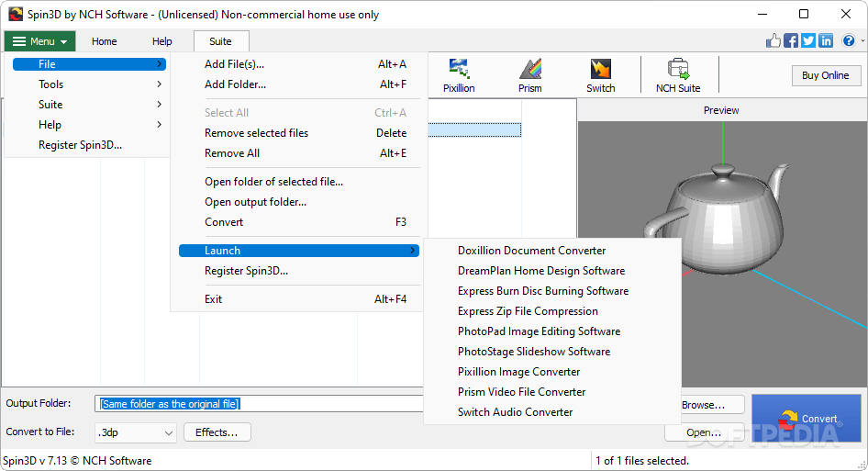The width and height of the screenshot is (868, 471).
Task: Select the Launch submenu entry
Action: coord(299,251)
